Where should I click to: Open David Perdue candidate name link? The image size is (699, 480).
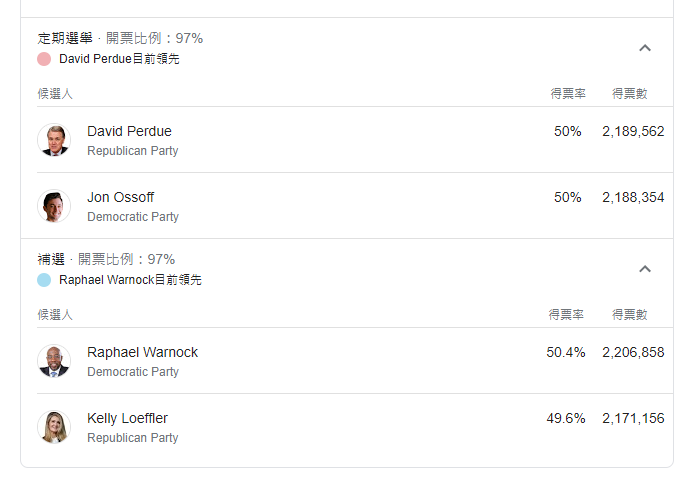[x=129, y=131]
